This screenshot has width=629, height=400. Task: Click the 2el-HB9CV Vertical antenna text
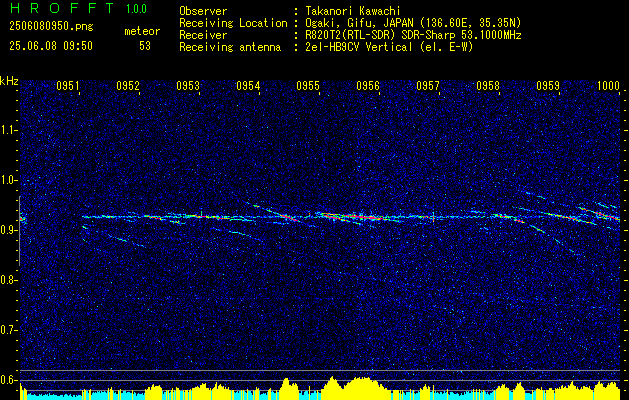389,47
